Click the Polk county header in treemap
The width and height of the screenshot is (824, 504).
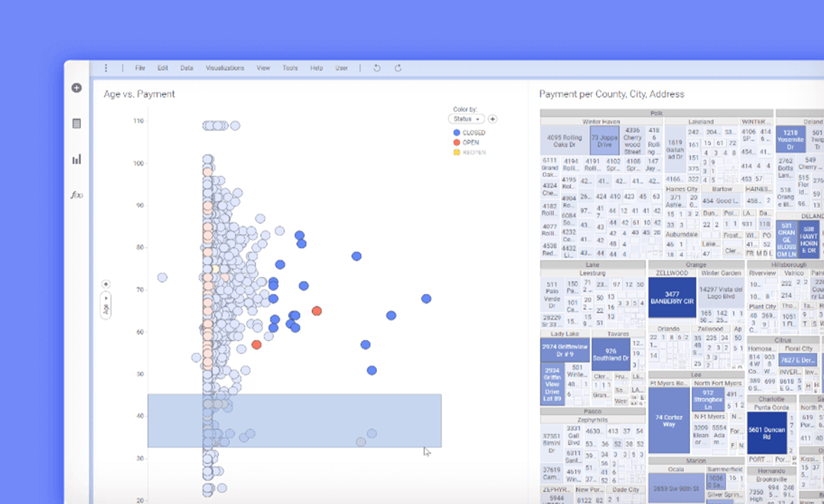tap(656, 113)
